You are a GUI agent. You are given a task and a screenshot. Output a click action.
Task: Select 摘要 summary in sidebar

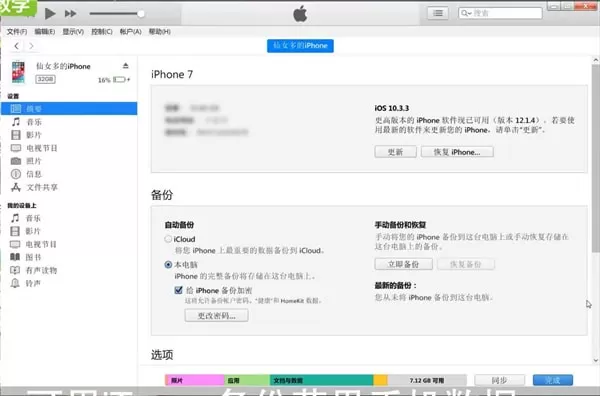[x=69, y=108]
